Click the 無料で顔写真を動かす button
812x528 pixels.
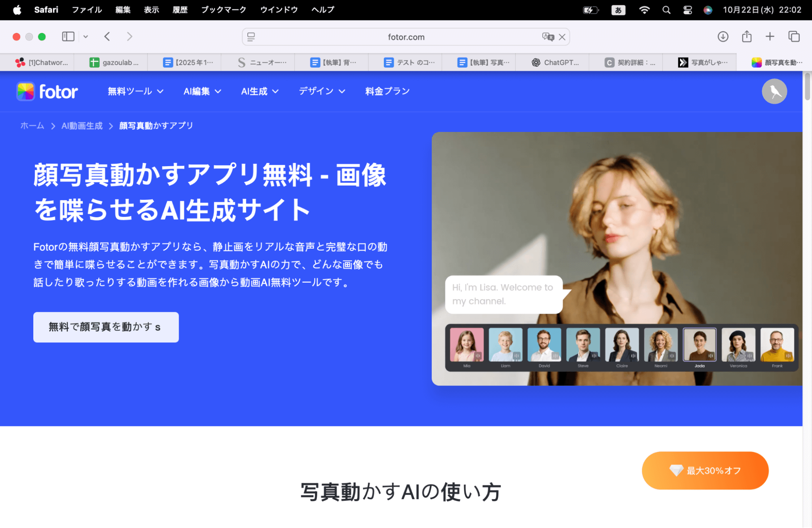[106, 327]
